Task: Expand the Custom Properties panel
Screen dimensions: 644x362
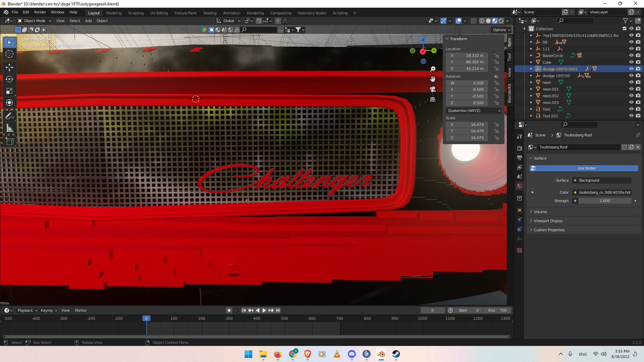Action: point(549,230)
